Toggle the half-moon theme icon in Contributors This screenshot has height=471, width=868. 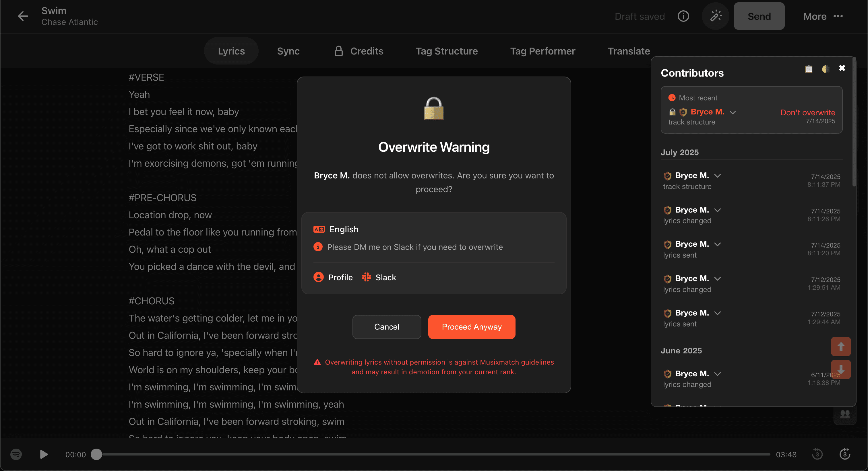pyautogui.click(x=826, y=69)
